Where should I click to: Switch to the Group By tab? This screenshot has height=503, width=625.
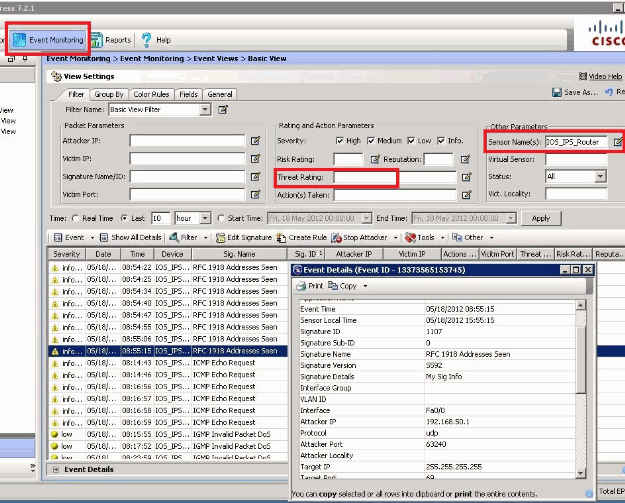point(109,94)
